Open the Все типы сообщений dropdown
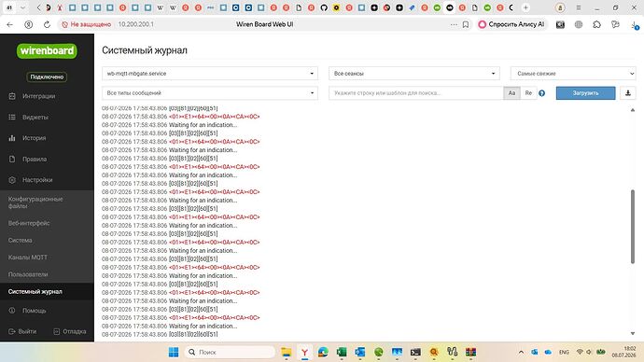This screenshot has height=362, width=644. pyautogui.click(x=210, y=93)
